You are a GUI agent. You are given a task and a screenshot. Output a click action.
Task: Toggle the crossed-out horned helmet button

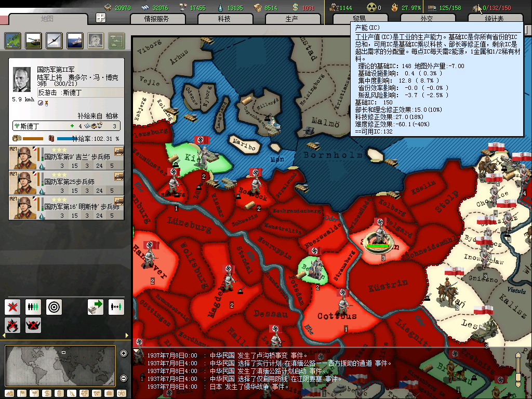(33, 325)
